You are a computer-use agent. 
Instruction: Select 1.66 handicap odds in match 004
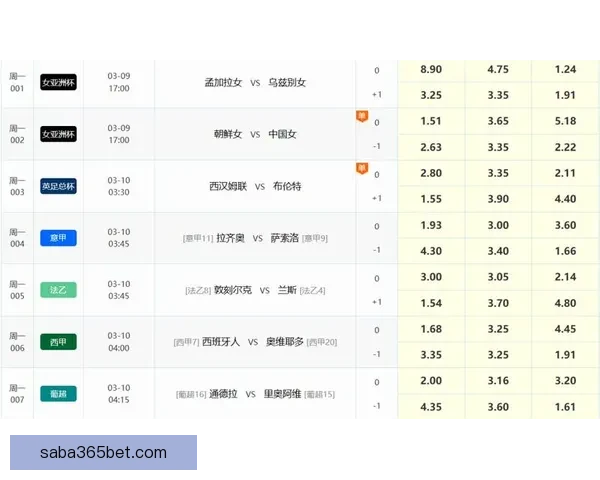click(x=565, y=251)
